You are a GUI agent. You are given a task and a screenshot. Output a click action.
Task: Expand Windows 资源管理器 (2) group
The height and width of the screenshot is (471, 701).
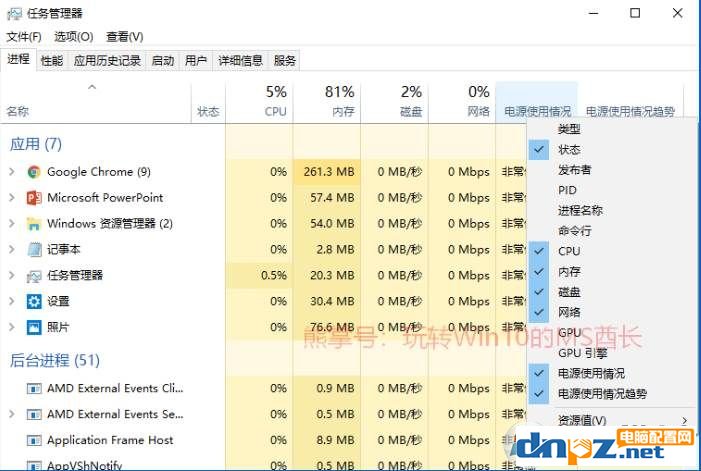(12, 224)
